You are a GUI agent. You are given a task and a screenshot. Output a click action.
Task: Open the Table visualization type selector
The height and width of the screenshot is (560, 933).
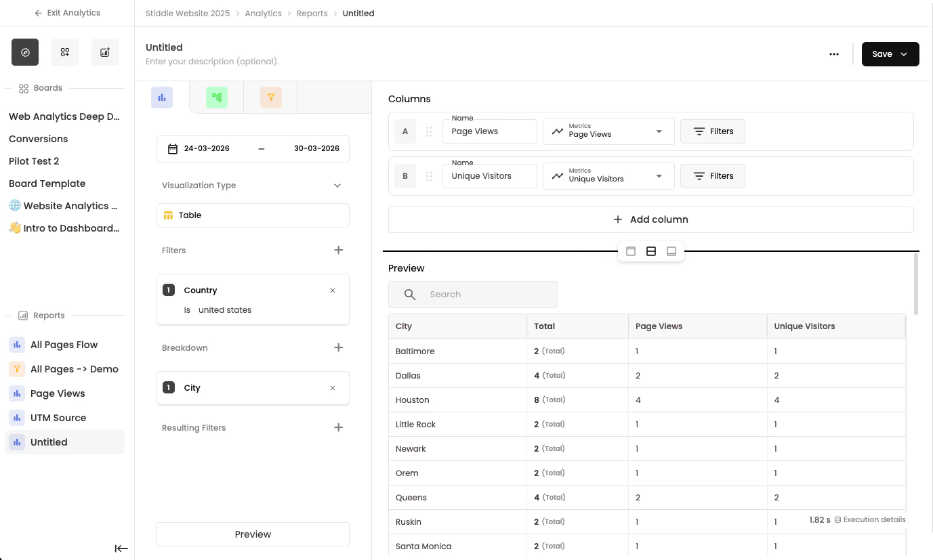253,215
